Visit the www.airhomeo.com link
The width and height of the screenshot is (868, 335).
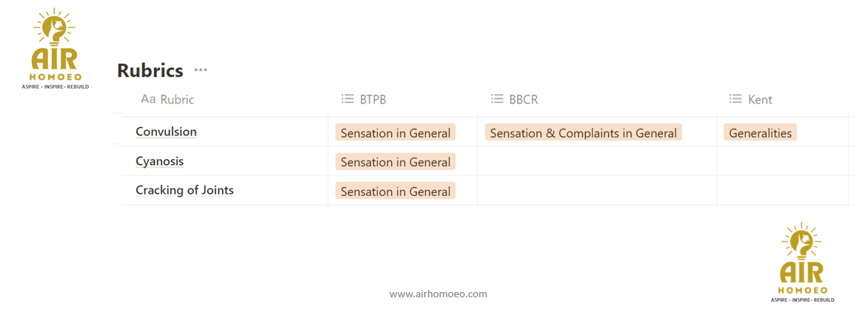[438, 294]
